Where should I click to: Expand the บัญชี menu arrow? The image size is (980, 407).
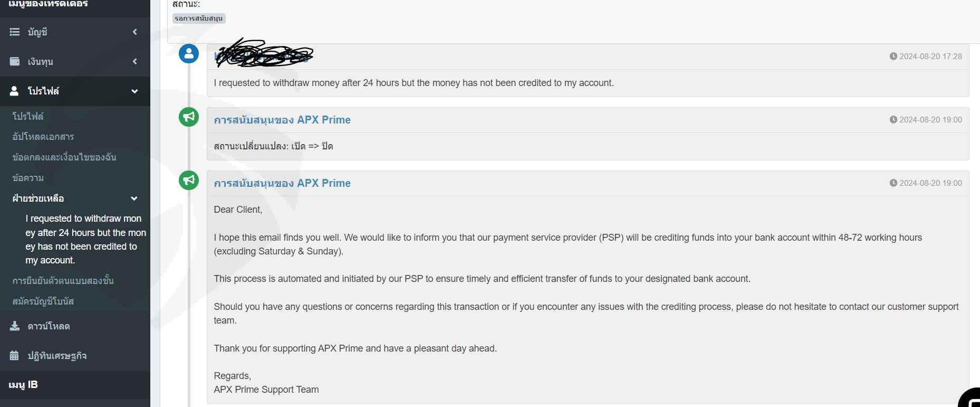[134, 32]
